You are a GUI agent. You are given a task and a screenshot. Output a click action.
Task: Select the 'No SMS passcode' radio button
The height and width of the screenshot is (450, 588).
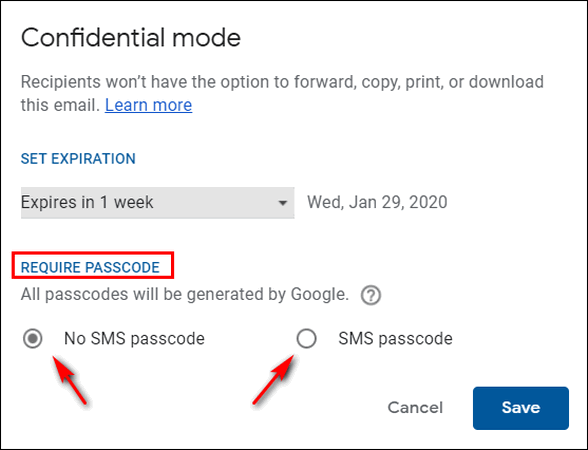[33, 339]
